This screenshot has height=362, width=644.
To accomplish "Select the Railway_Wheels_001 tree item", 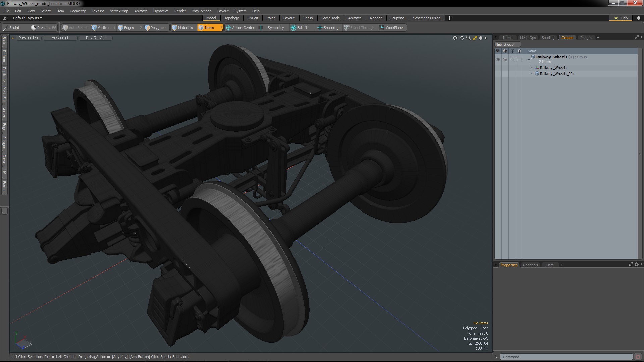I will coord(557,73).
